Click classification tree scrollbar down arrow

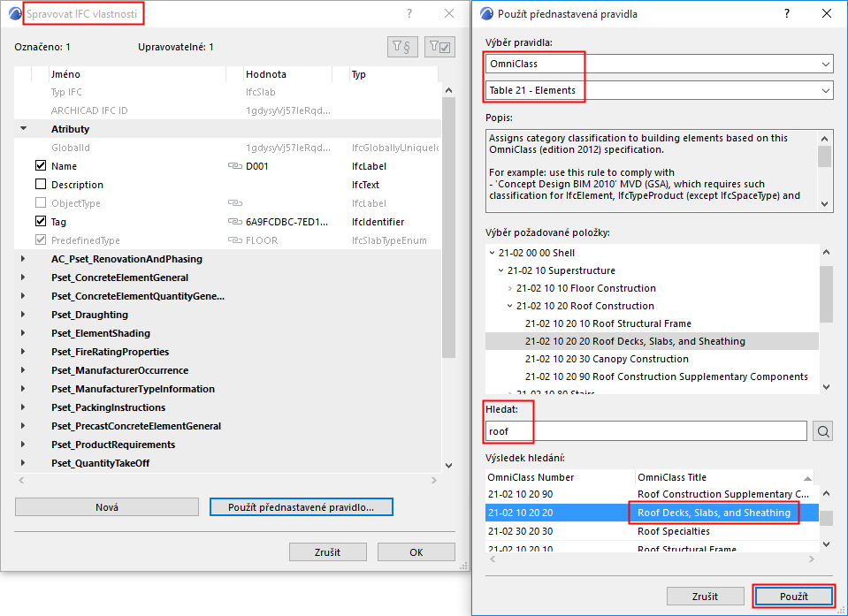826,386
